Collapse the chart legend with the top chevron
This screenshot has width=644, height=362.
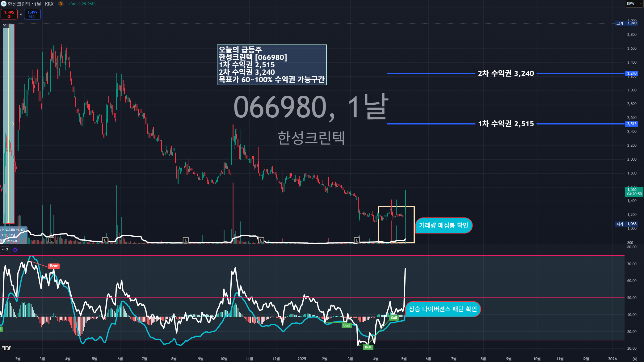(5, 25)
